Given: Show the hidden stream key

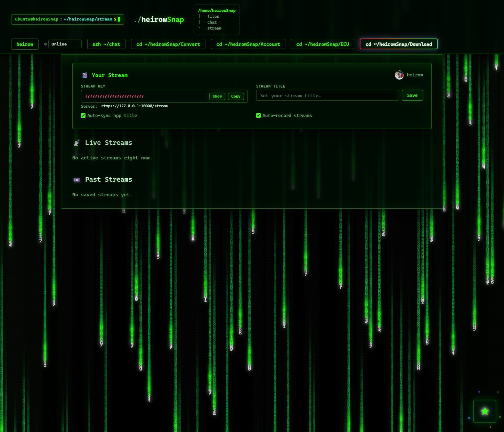Looking at the screenshot, I should 217,96.
